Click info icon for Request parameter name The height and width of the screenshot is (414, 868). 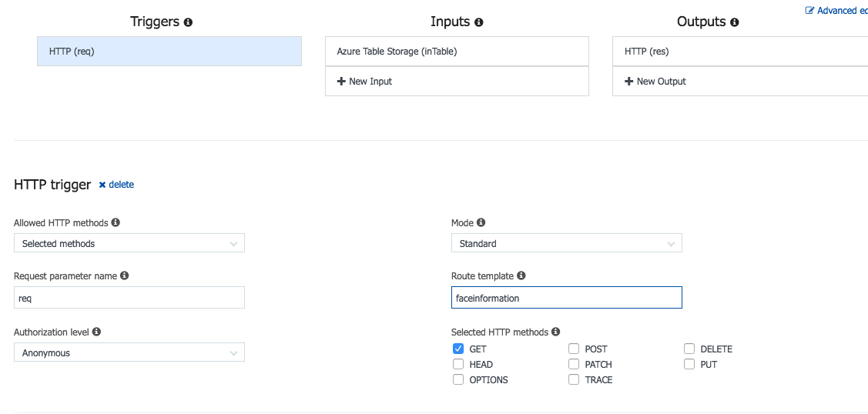coord(125,275)
